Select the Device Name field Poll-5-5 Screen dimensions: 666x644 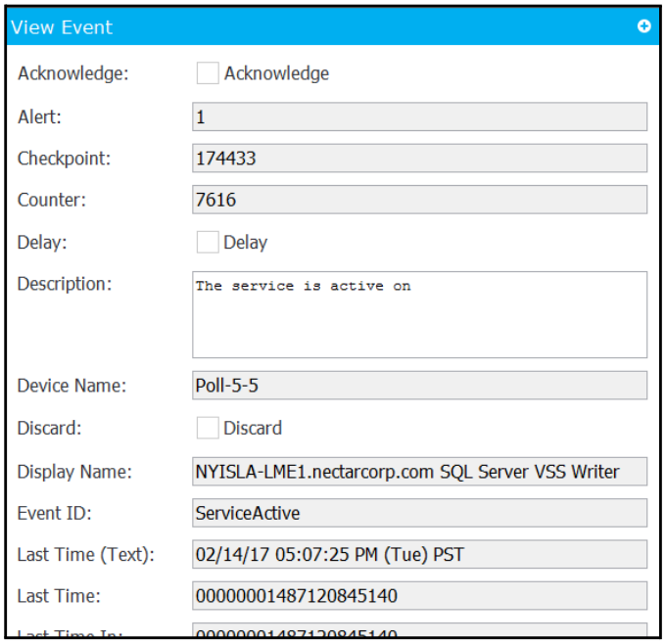point(419,386)
